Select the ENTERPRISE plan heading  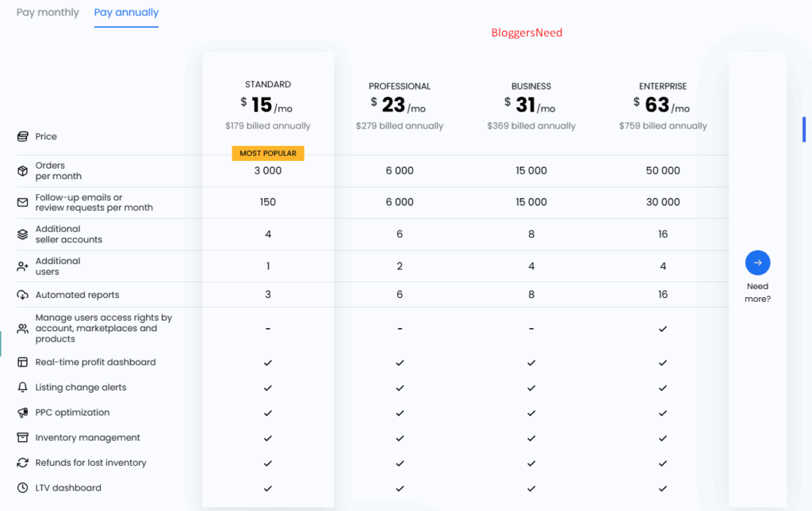[663, 86]
